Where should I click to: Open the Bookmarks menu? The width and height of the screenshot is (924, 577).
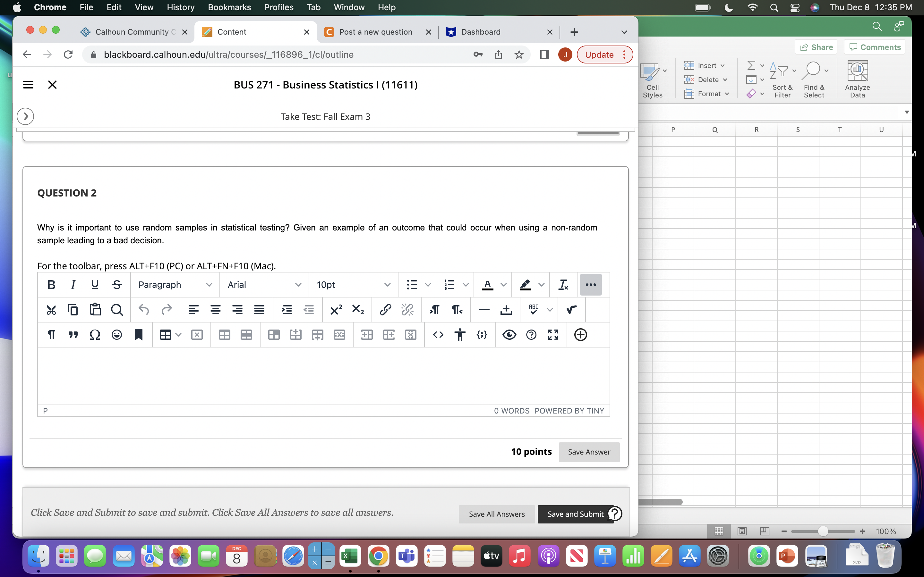click(x=229, y=7)
